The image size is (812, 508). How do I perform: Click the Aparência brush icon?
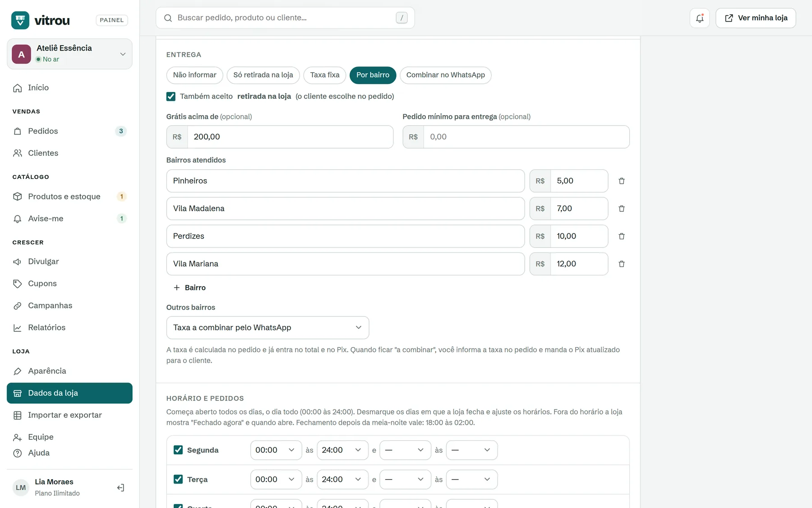pos(18,371)
